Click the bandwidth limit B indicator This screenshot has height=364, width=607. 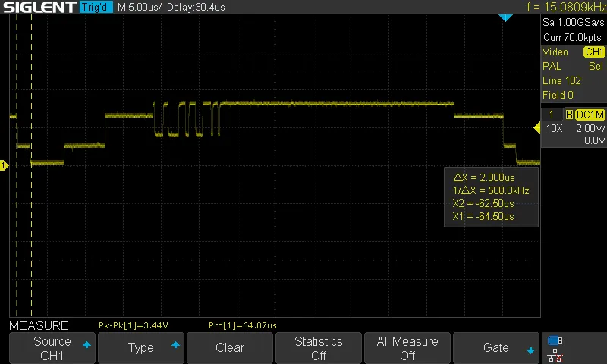(569, 115)
